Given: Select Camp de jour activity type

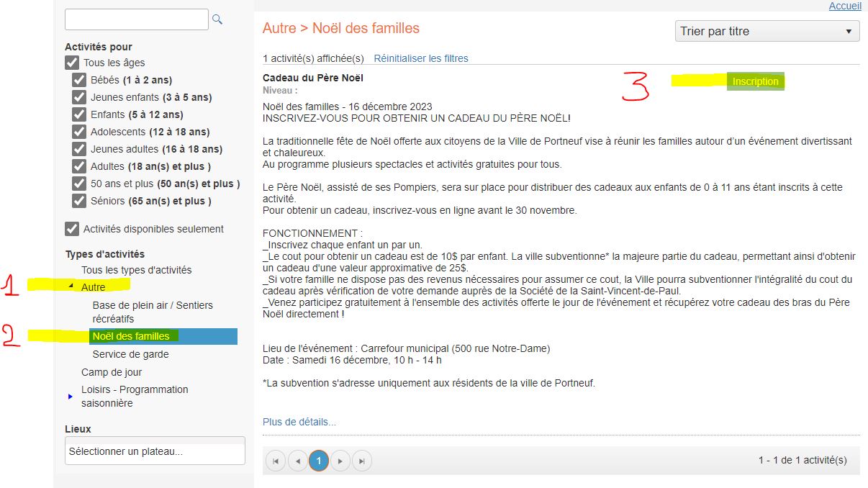Looking at the screenshot, I should point(112,372).
